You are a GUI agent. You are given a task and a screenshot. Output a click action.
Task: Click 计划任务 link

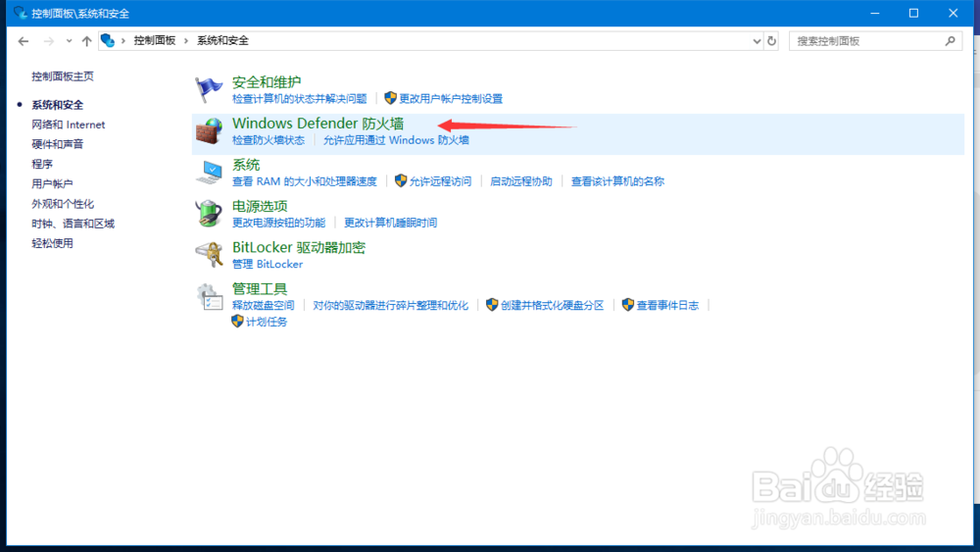pos(267,322)
